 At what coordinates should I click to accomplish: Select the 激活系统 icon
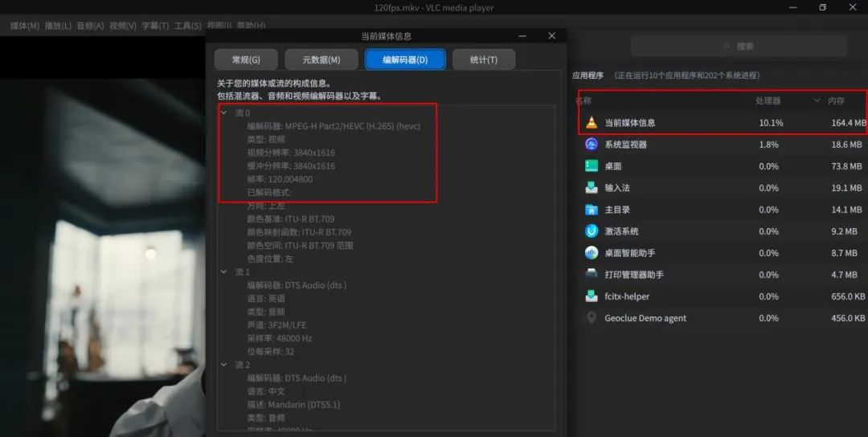point(592,231)
